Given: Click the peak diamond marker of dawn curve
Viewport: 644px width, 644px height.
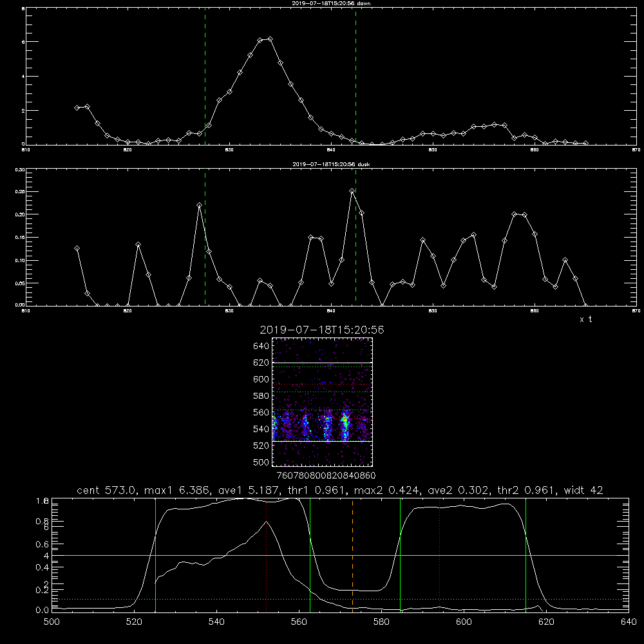Looking at the screenshot, I should coord(270,39).
